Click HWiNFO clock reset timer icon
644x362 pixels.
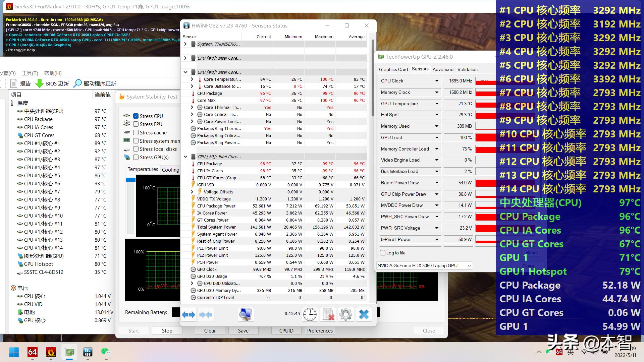310,314
